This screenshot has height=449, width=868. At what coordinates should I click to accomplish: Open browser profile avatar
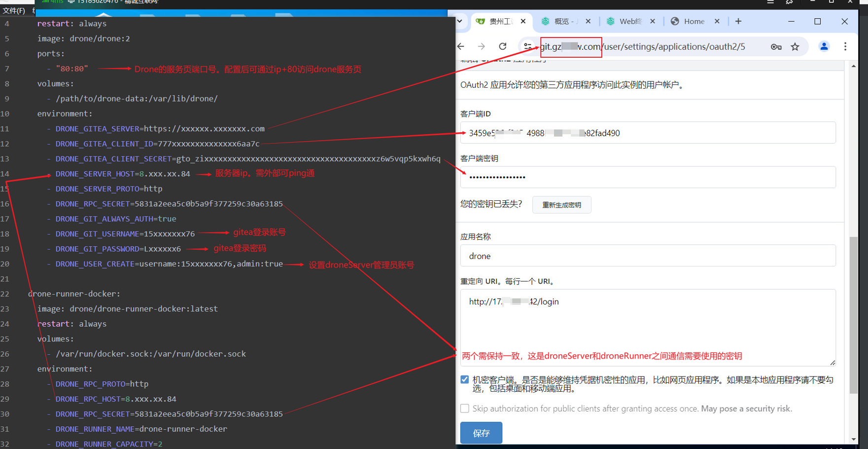click(x=824, y=46)
